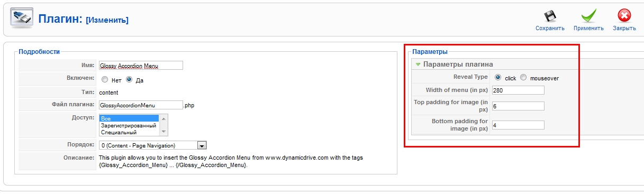
Task: Click the plugin icon beside Плагин title
Action: [22, 19]
